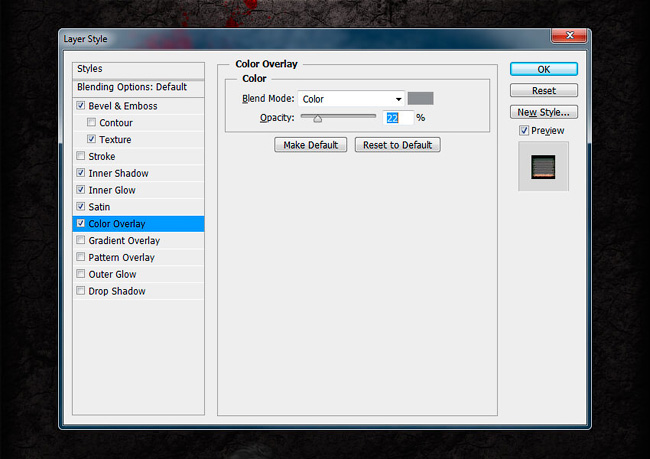This screenshot has height=459, width=650.
Task: Enable the Contour checkbox
Action: tap(92, 122)
